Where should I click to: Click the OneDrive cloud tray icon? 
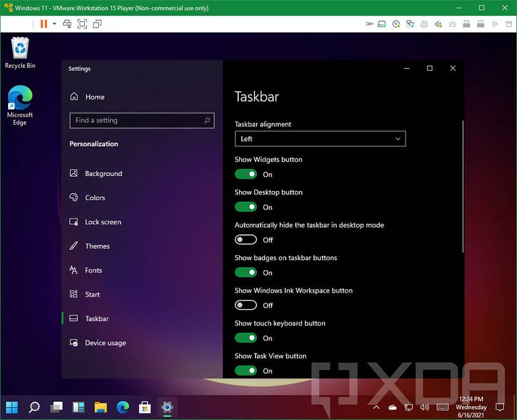[x=392, y=407]
